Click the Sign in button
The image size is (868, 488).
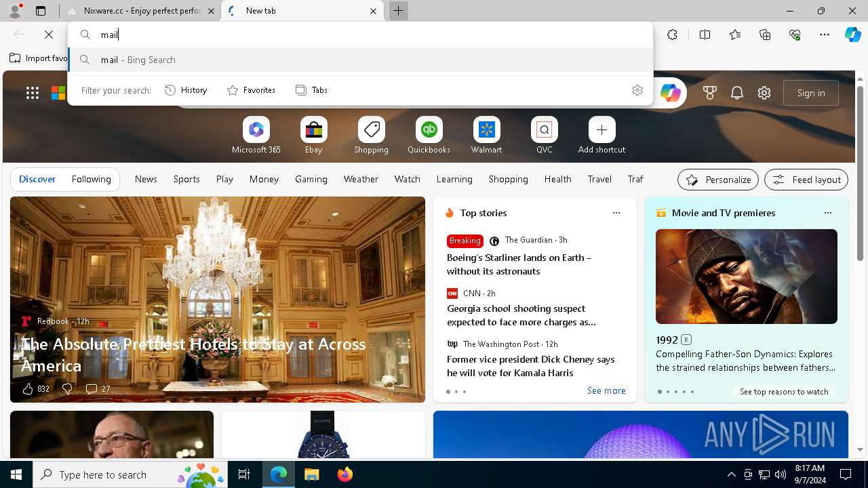(x=811, y=93)
